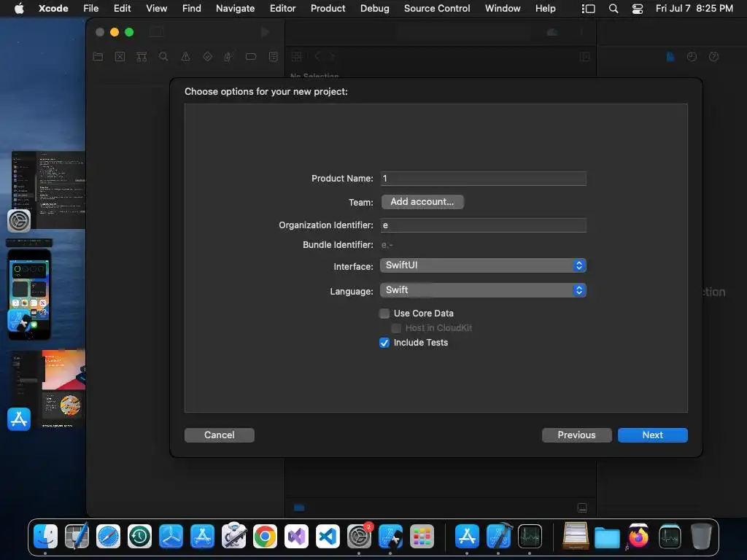Viewport: 747px width, 560px height.
Task: Open the Trash in the Dock
Action: pos(701,537)
